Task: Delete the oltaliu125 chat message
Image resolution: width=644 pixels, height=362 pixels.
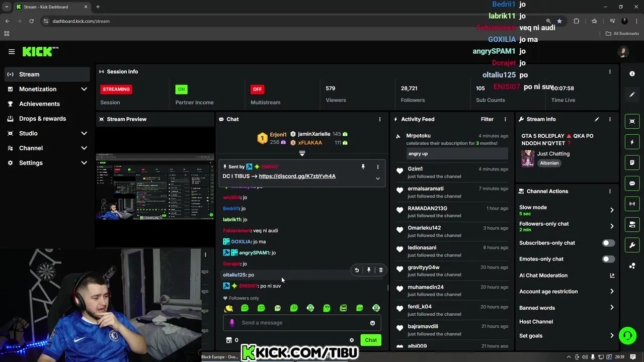Action: coord(381,270)
